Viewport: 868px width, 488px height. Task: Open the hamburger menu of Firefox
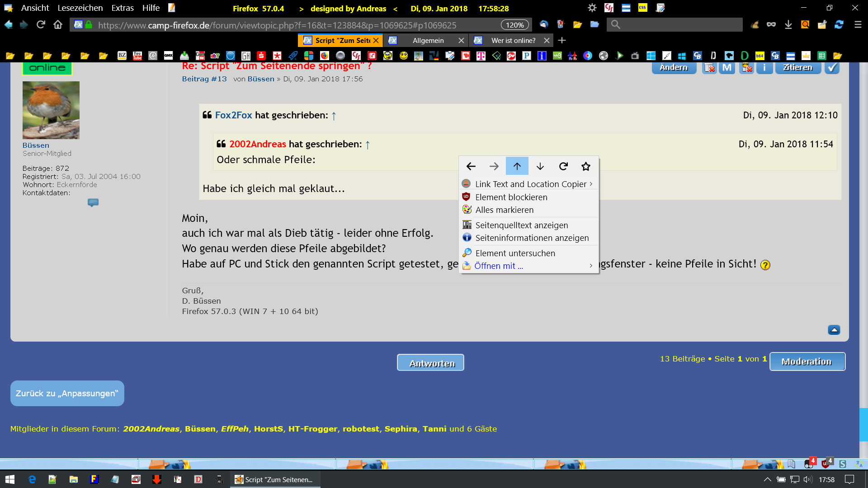[858, 25]
